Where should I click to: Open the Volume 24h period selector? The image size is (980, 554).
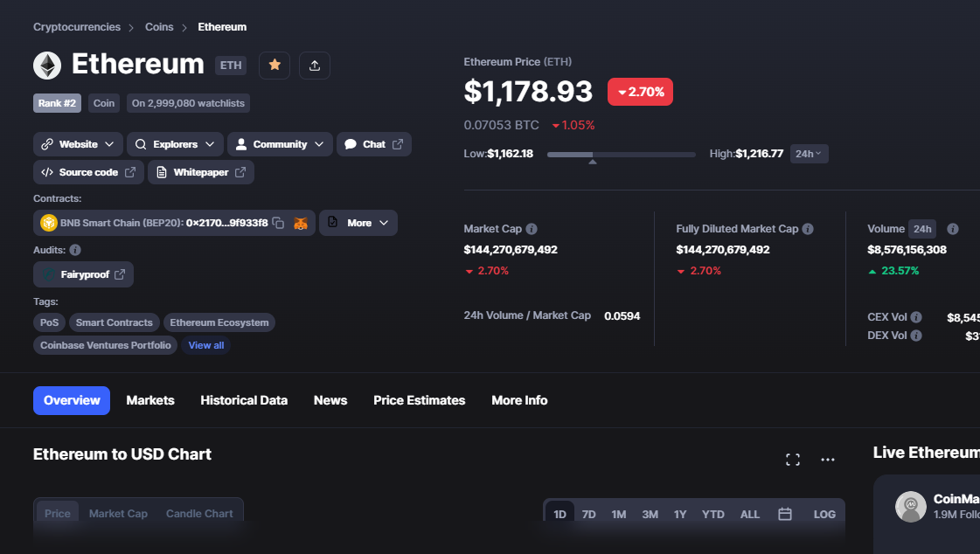pyautogui.click(x=922, y=229)
